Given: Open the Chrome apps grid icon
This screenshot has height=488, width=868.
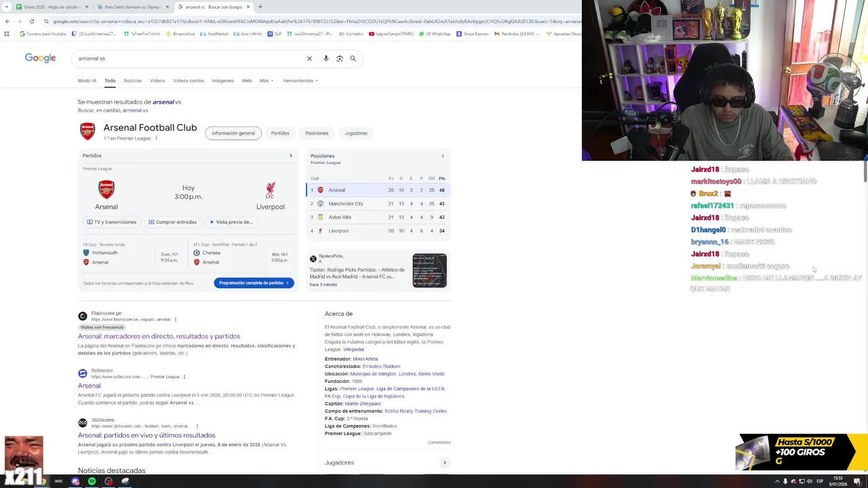Looking at the screenshot, I should [7, 33].
